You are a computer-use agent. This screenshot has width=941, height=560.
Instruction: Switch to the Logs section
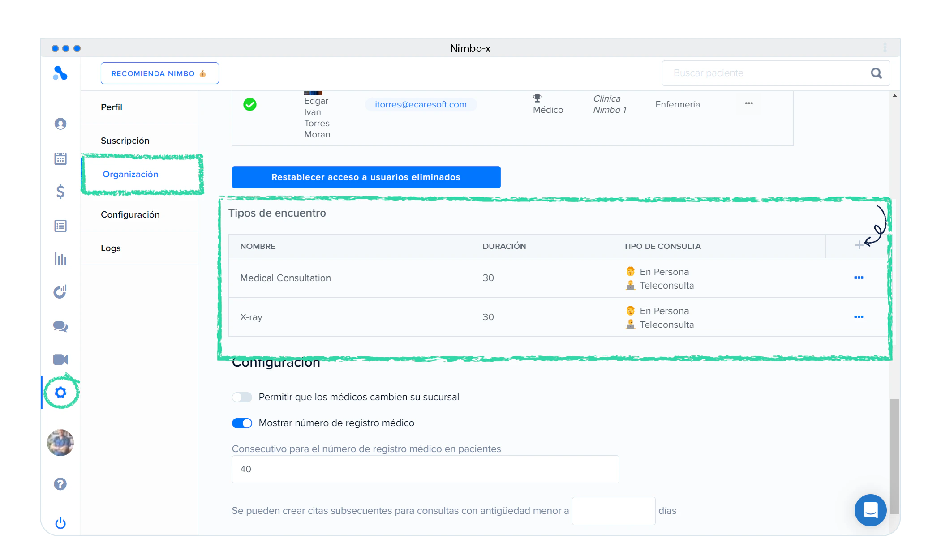(111, 248)
